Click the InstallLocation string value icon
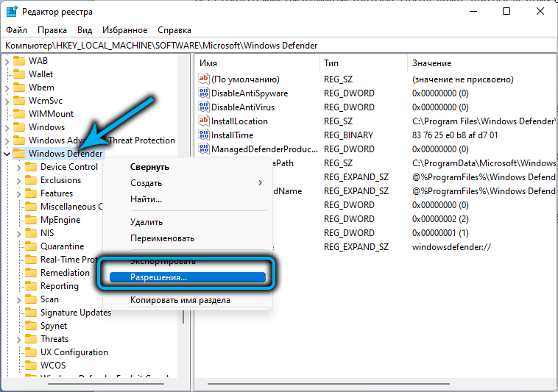The height and width of the screenshot is (392, 558). [205, 121]
